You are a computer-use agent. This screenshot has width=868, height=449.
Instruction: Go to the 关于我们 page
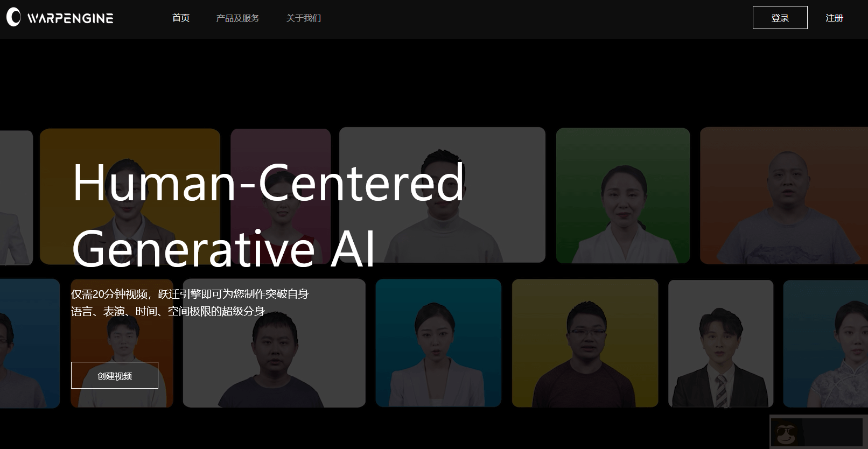[304, 18]
